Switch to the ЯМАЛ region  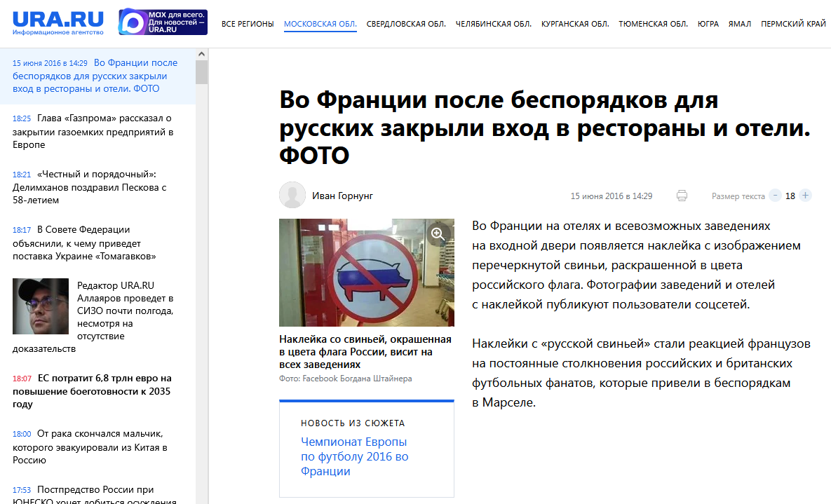click(739, 24)
